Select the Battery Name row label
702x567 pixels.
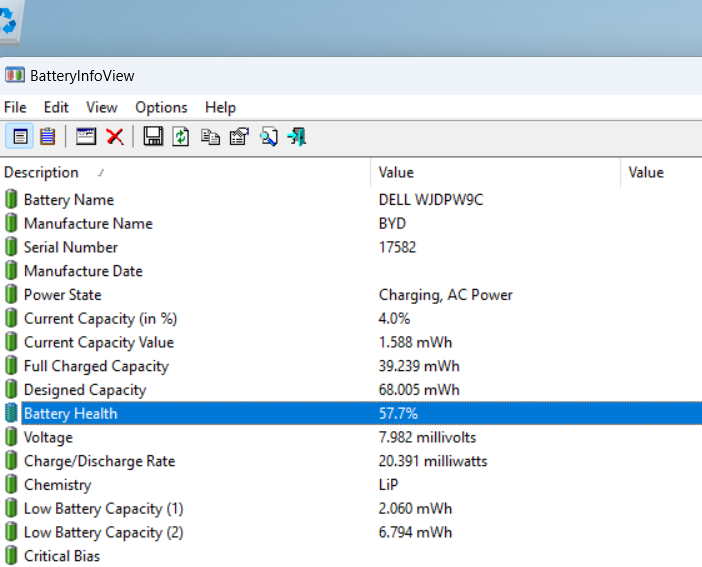coord(69,200)
